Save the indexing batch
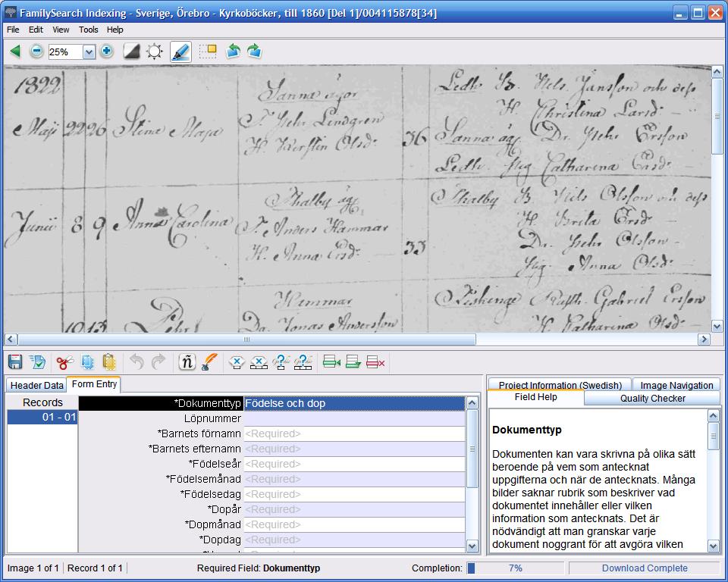The width and height of the screenshot is (728, 582). click(15, 362)
